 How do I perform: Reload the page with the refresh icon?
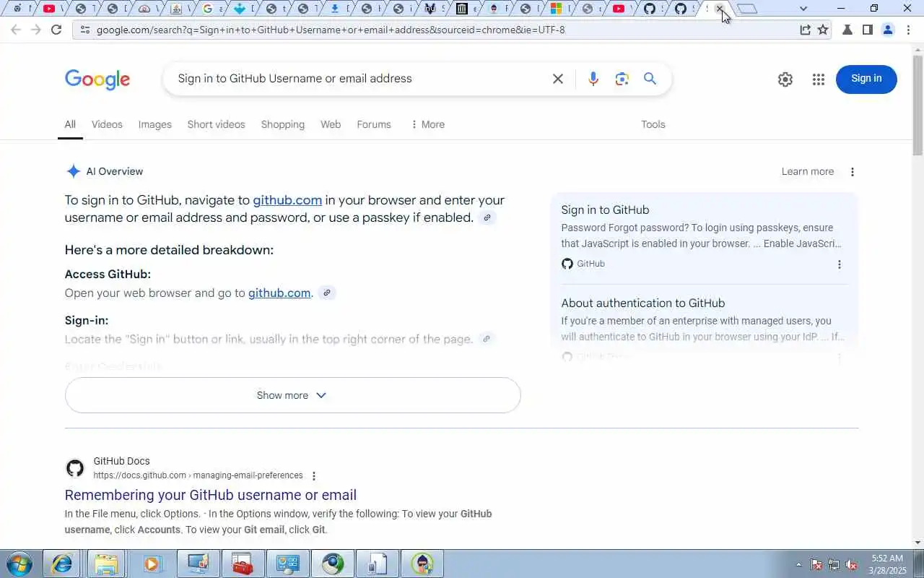tap(56, 30)
